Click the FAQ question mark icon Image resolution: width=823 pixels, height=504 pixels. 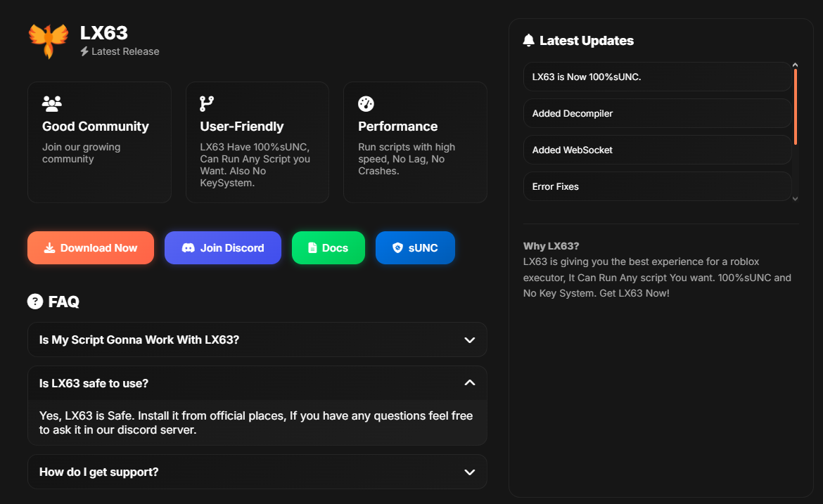[x=35, y=302]
